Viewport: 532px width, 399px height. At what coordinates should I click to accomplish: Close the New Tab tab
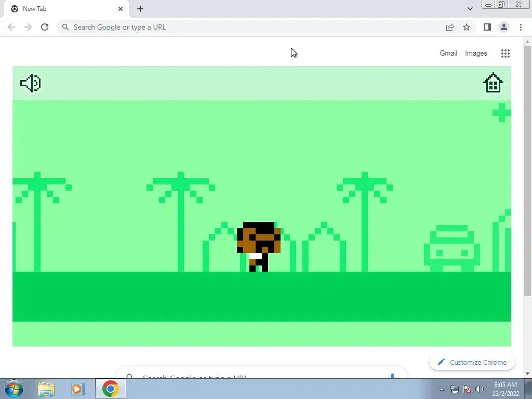tap(121, 9)
